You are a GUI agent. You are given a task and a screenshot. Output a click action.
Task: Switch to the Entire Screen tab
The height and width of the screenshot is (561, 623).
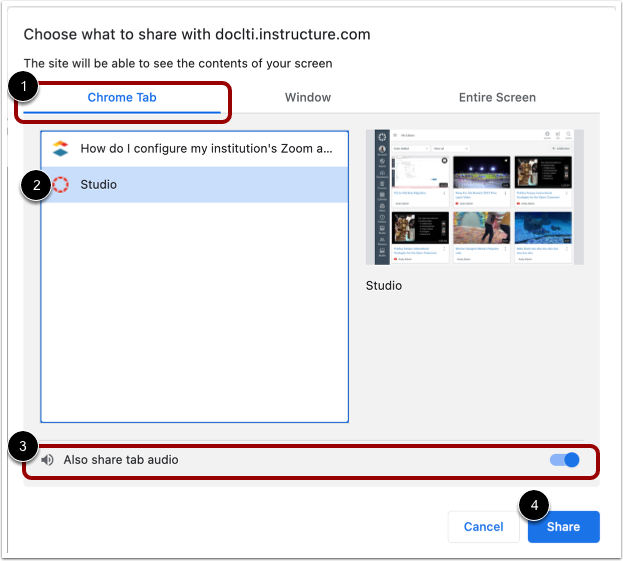click(497, 98)
